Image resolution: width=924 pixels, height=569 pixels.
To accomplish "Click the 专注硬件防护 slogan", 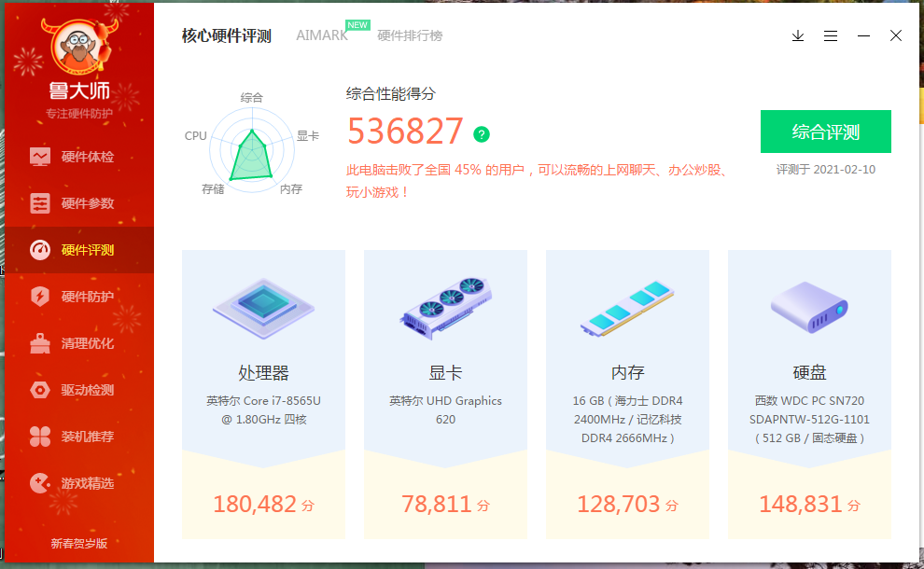I will 79,114.
